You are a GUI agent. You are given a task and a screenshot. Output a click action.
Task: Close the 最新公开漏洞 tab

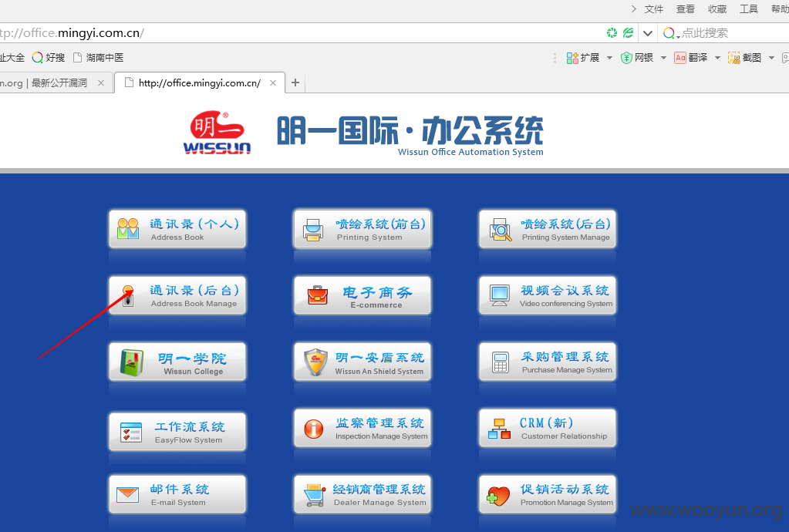101,83
